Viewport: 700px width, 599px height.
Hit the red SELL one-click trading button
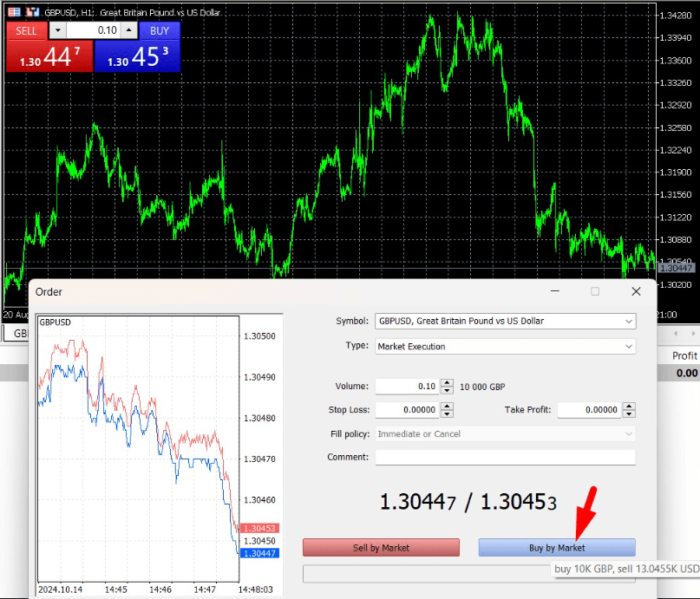[26, 30]
